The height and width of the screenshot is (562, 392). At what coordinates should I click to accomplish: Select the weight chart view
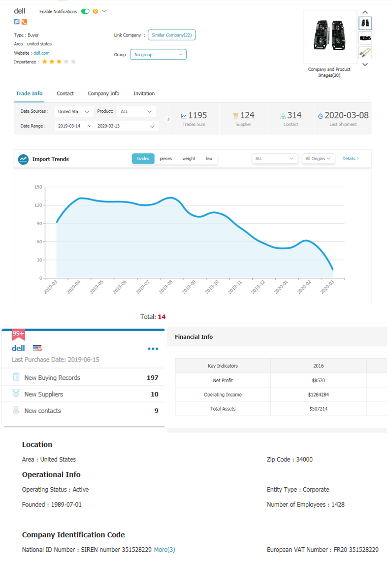click(189, 159)
